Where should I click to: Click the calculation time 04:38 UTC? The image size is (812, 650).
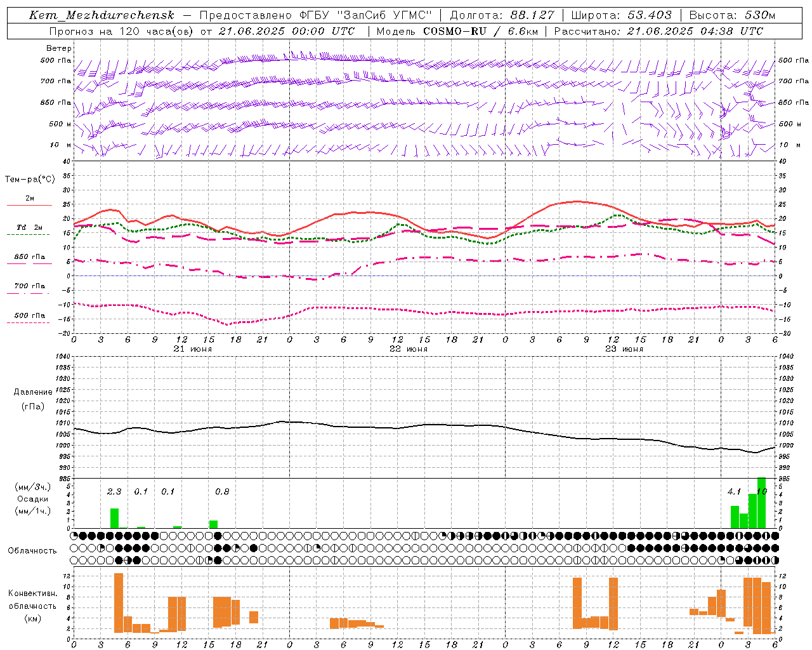click(x=731, y=31)
